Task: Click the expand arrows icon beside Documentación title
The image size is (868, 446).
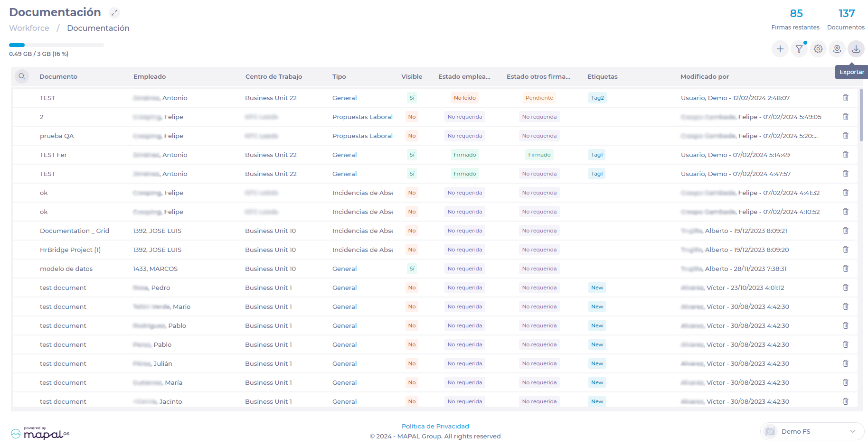Action: point(114,13)
